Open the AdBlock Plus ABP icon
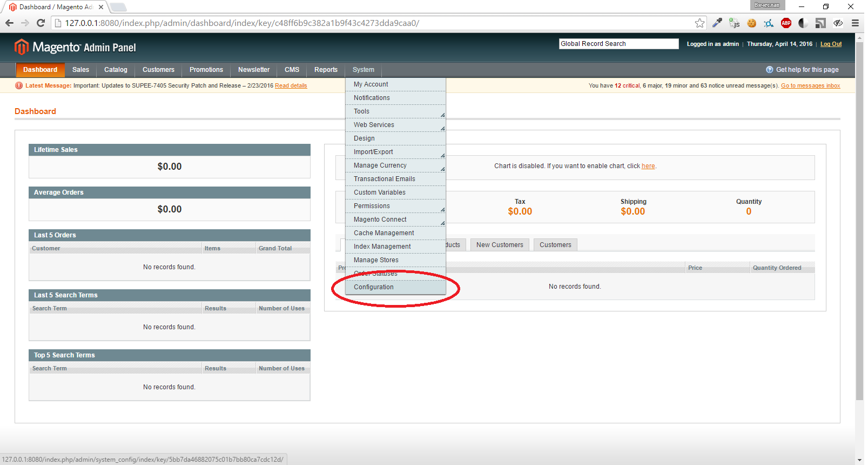868x465 pixels. pos(786,23)
